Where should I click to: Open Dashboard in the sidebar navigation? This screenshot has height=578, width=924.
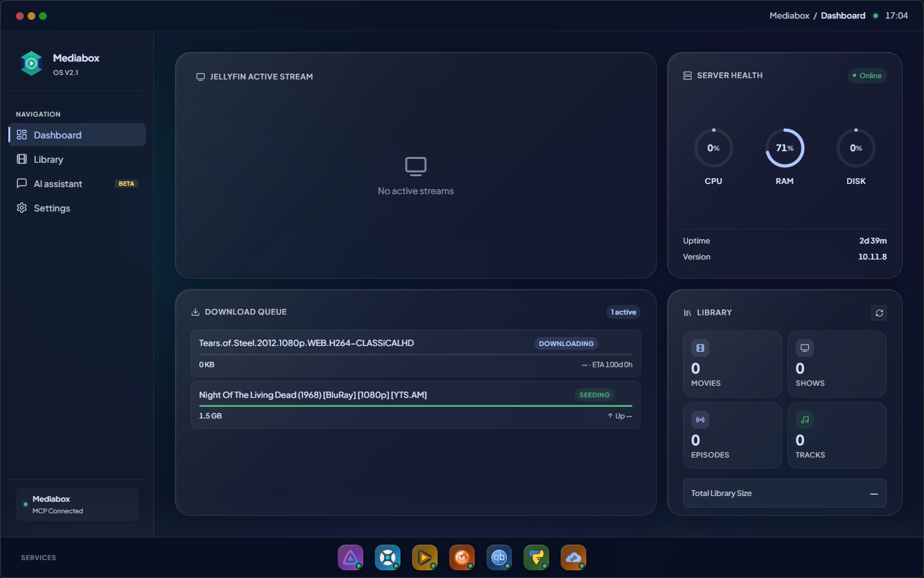pyautogui.click(x=78, y=135)
